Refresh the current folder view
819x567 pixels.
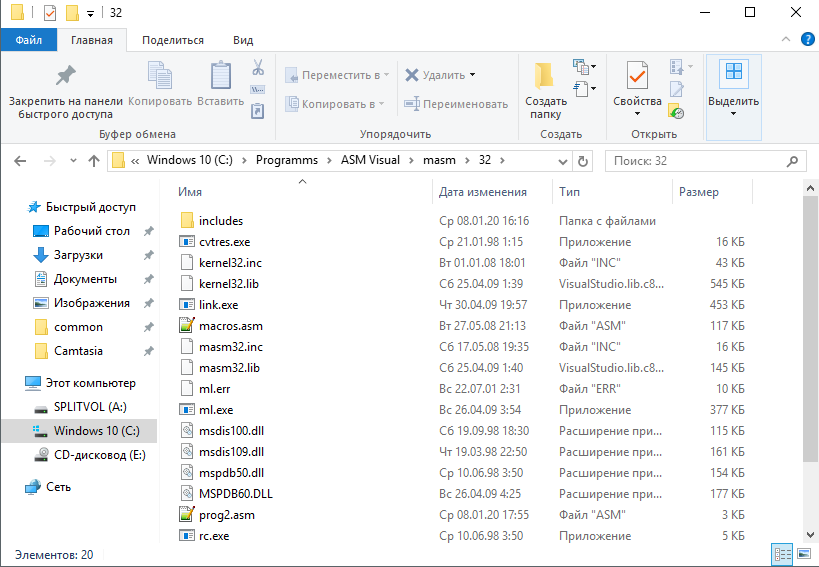pyautogui.click(x=584, y=160)
